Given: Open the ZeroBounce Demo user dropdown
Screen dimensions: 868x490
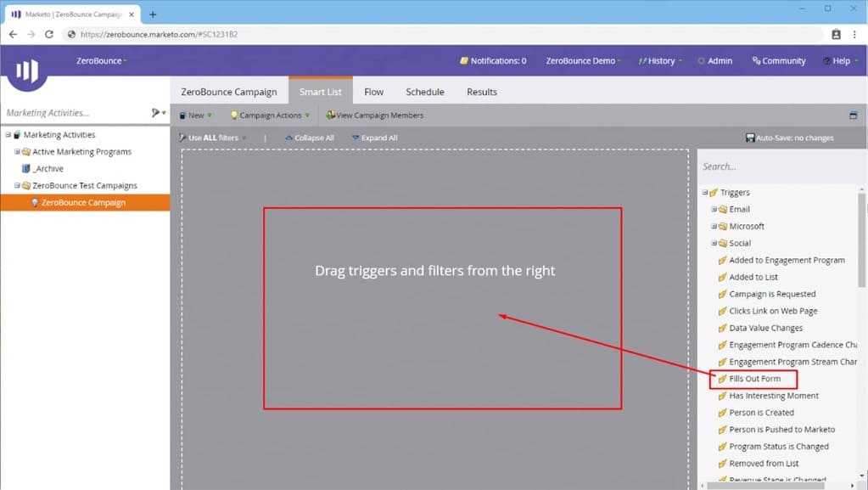Looking at the screenshot, I should [583, 61].
